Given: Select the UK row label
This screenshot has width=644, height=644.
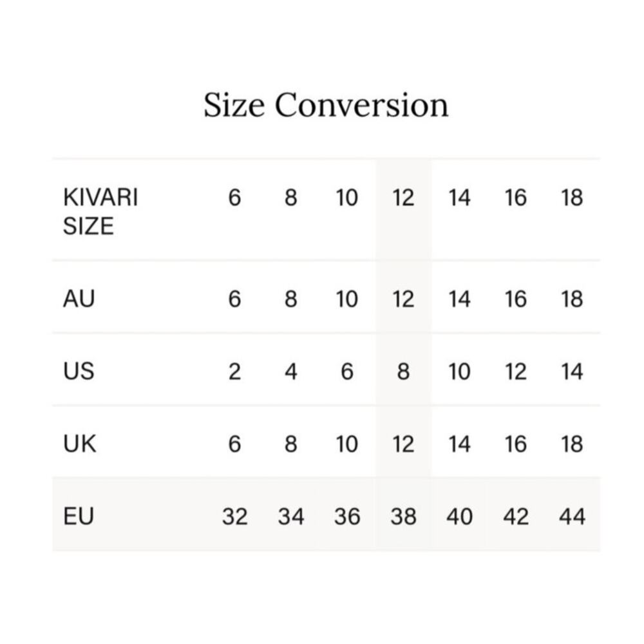Looking at the screenshot, I should click(x=80, y=444).
